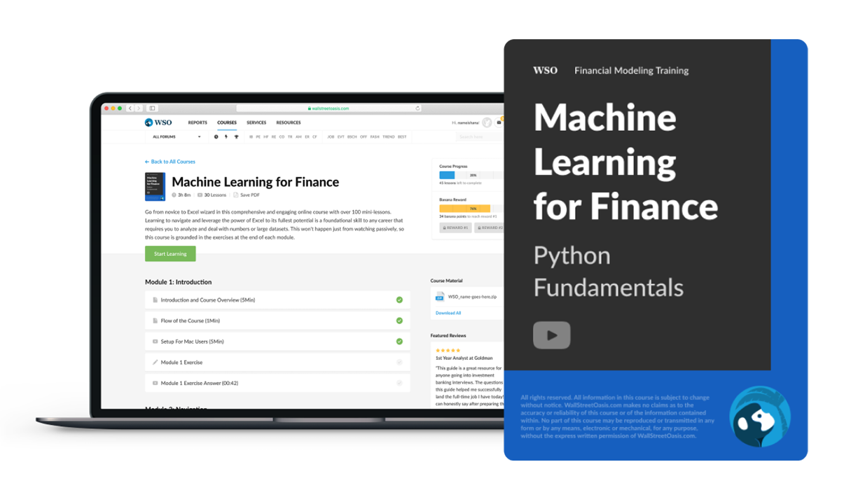Mark Module 1 Exercise as complete
This screenshot has height=504, width=844.
coord(399,363)
